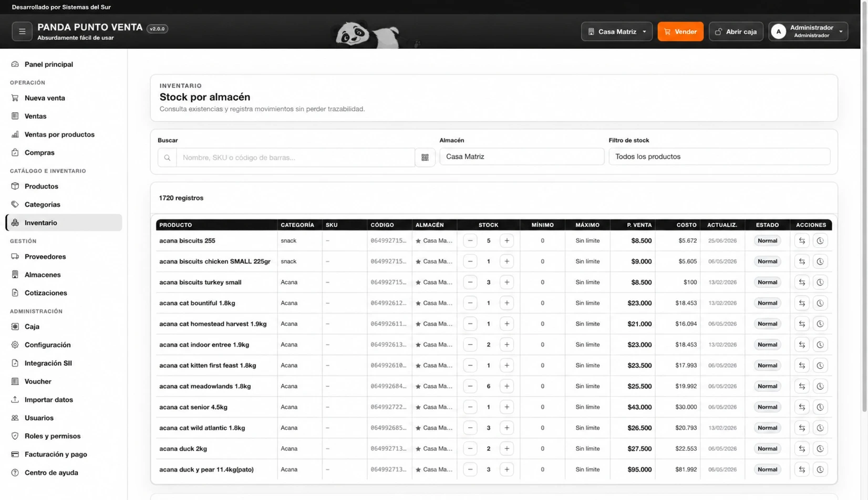This screenshot has width=868, height=500.
Task: View history clock for acana cat meadowlands 1.8kg
Action: pos(820,386)
